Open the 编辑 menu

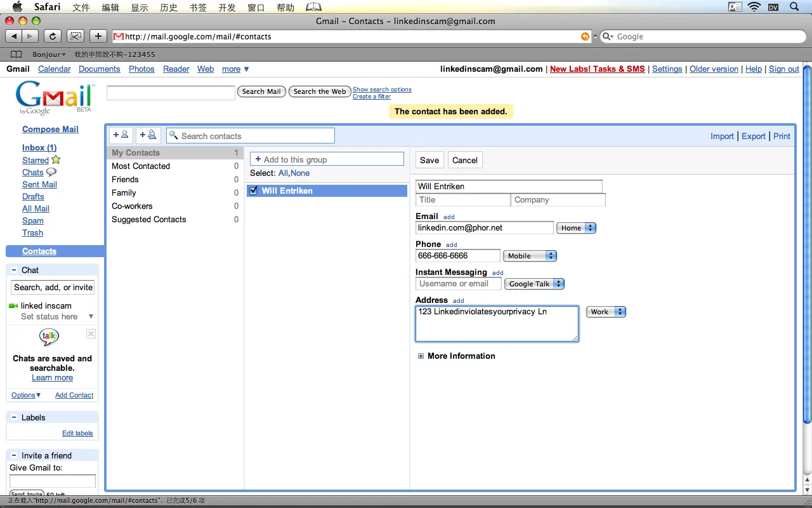(110, 7)
